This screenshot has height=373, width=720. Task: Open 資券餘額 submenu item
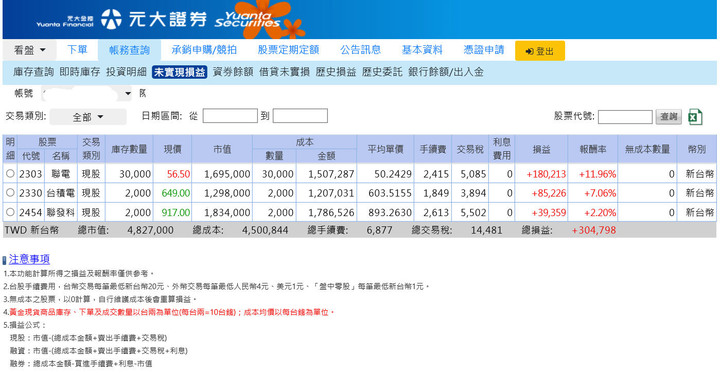click(233, 72)
